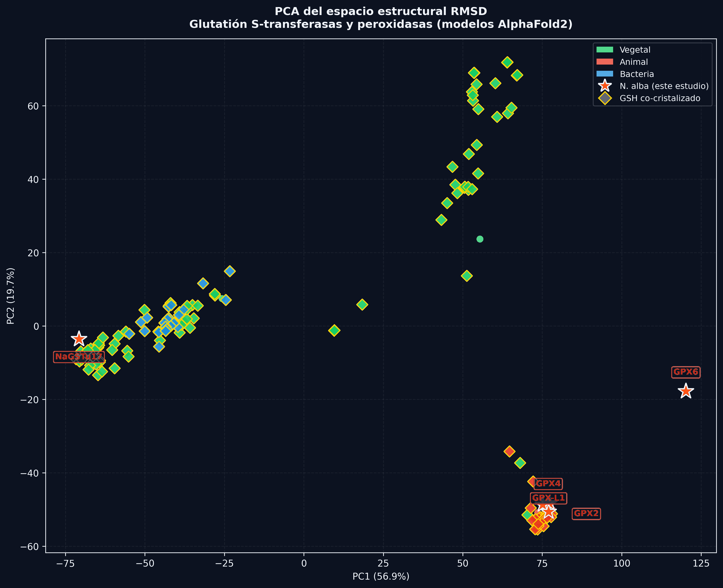Click the Bacteria blue legend swatch
The height and width of the screenshot is (588, 723).
605,74
